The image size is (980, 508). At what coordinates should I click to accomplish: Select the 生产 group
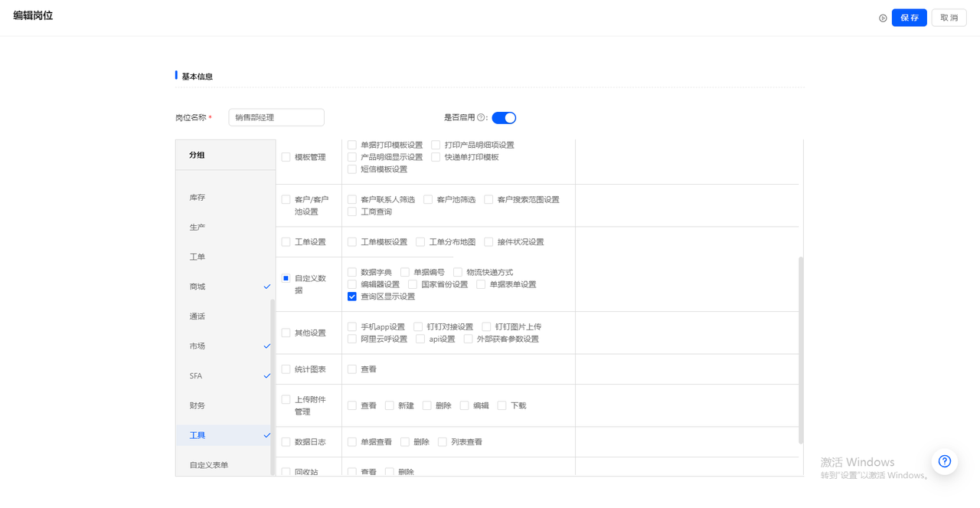[x=225, y=228]
